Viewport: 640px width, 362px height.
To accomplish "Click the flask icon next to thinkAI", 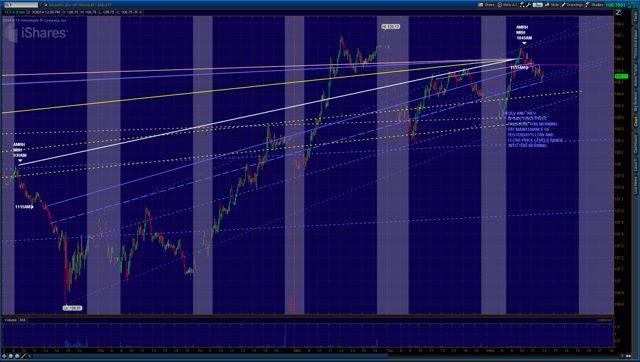I will (x=522, y=5).
